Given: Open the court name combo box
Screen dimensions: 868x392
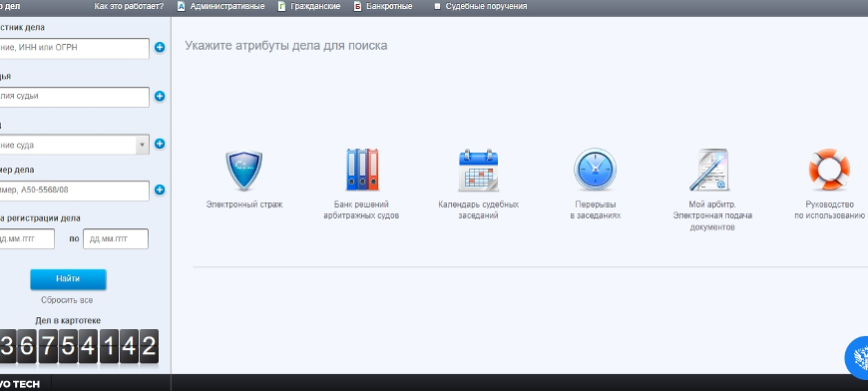Looking at the screenshot, I should [74, 145].
